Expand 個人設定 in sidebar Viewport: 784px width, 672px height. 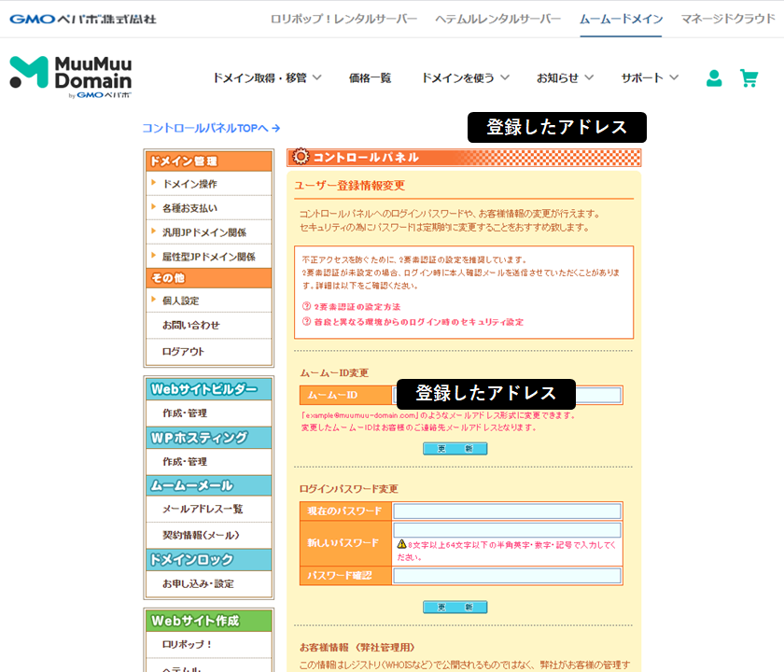209,301
